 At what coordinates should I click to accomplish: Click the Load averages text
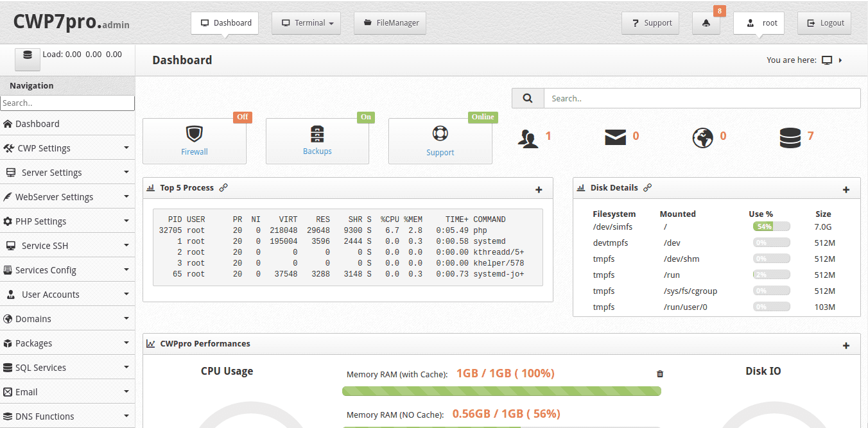[x=82, y=55]
